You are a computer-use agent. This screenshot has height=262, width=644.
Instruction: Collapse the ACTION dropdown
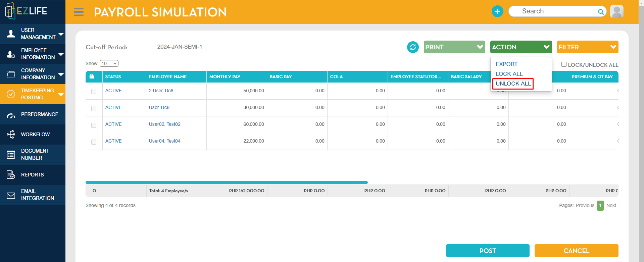coord(521,47)
